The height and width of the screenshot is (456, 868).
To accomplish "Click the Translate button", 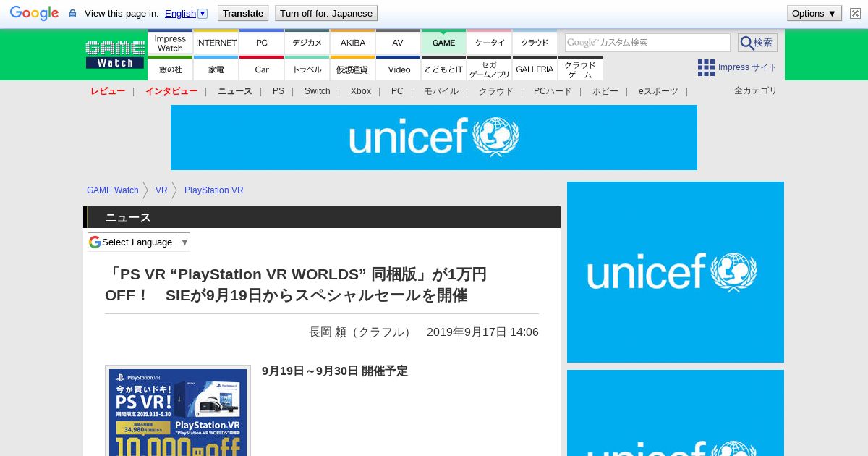I will coord(243,13).
